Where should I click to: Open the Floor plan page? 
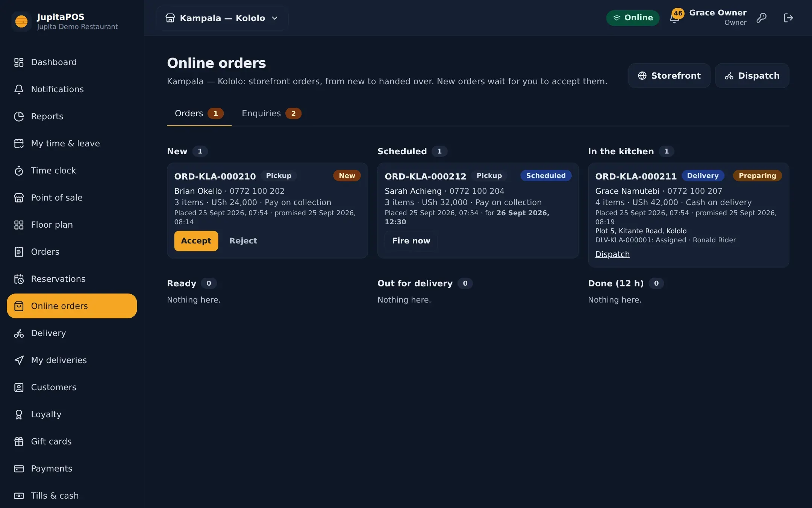(x=72, y=225)
